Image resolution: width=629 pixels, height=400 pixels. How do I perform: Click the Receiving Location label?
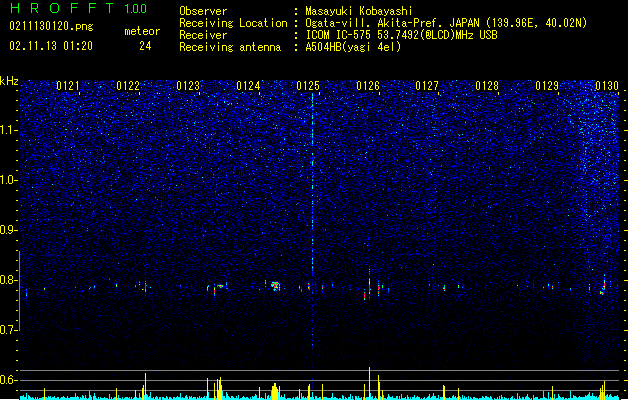coord(233,23)
